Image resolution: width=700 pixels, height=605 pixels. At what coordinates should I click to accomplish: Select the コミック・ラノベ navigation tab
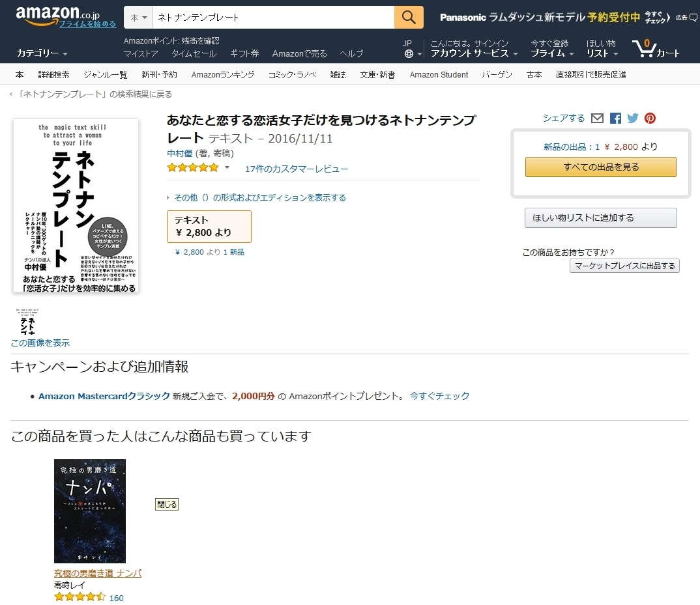click(x=292, y=74)
